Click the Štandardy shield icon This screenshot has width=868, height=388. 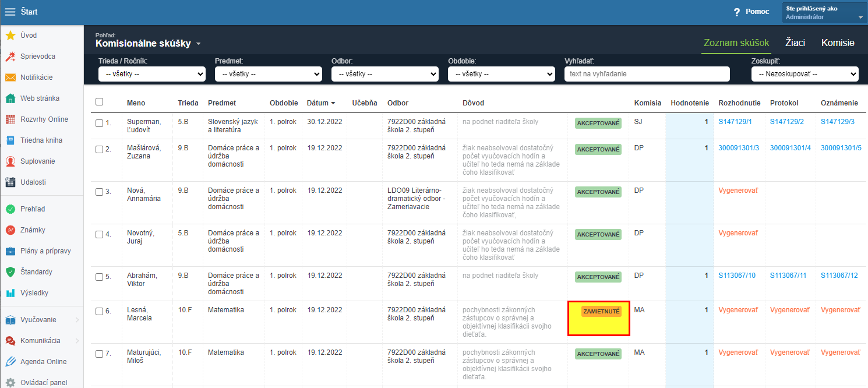click(10, 272)
